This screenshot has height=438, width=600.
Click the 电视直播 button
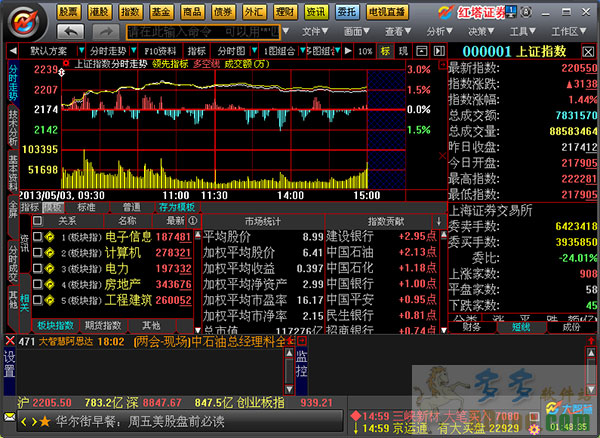387,12
